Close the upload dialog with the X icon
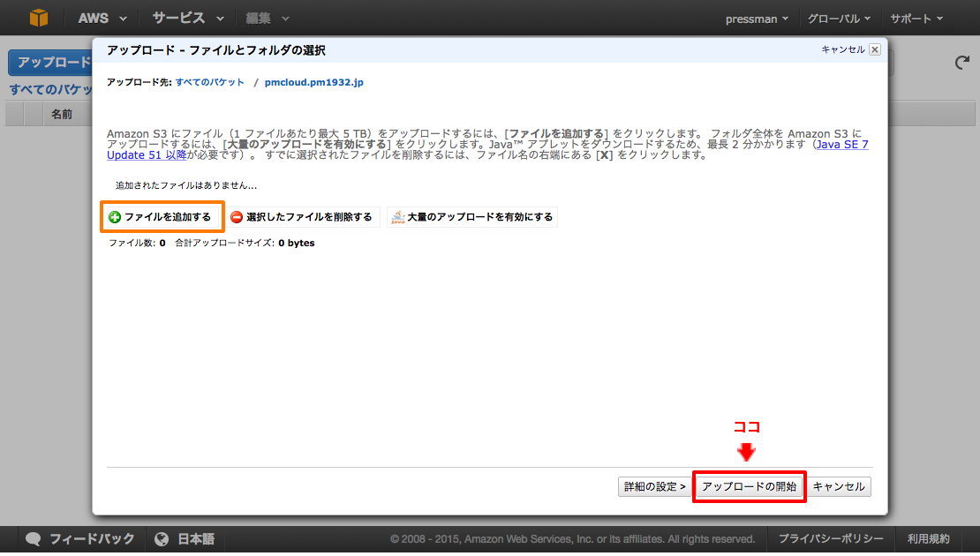 [x=874, y=49]
